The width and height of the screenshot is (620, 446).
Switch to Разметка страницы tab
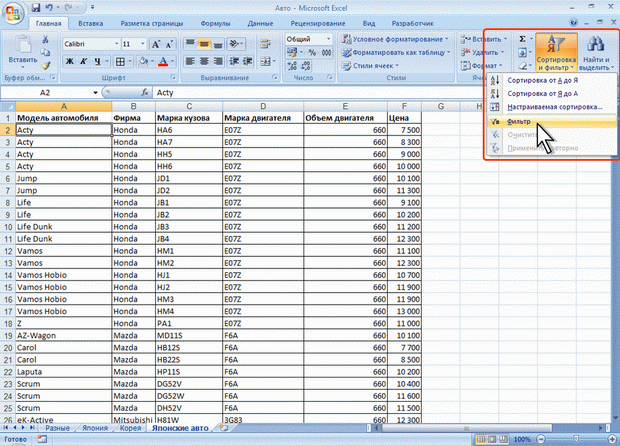[x=152, y=23]
